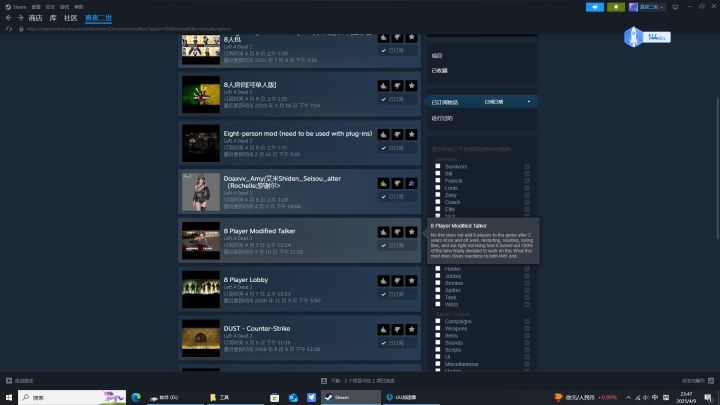The width and height of the screenshot is (720, 405).
Task: Check the Scripts filter checkbox
Action: coord(438,349)
